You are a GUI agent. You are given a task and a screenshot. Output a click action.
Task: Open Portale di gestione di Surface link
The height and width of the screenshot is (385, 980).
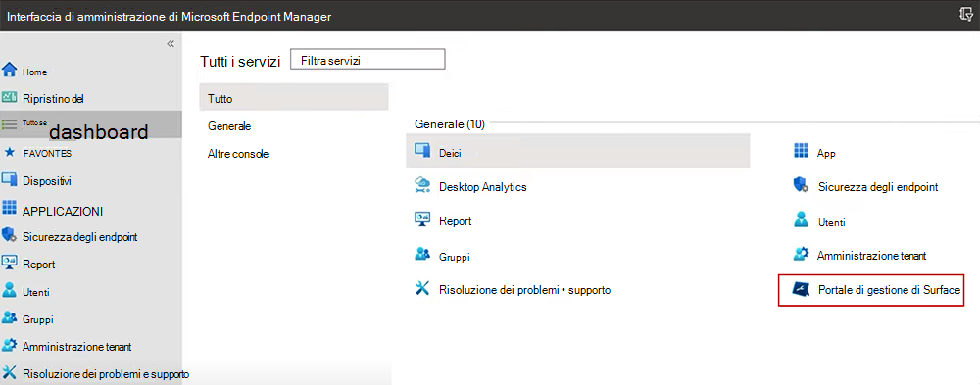tap(889, 290)
